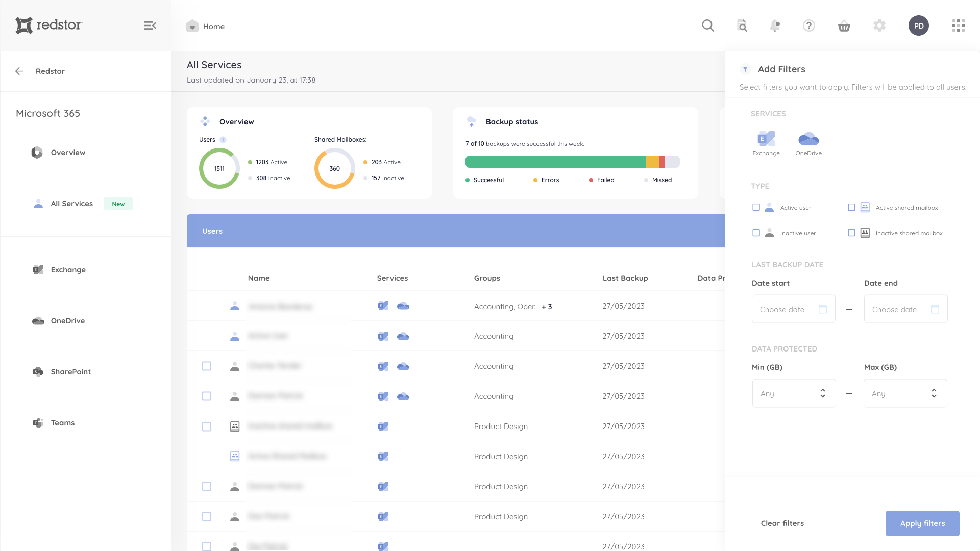Open SharePoint in the sidebar
This screenshot has width=980, height=551.
click(x=70, y=372)
